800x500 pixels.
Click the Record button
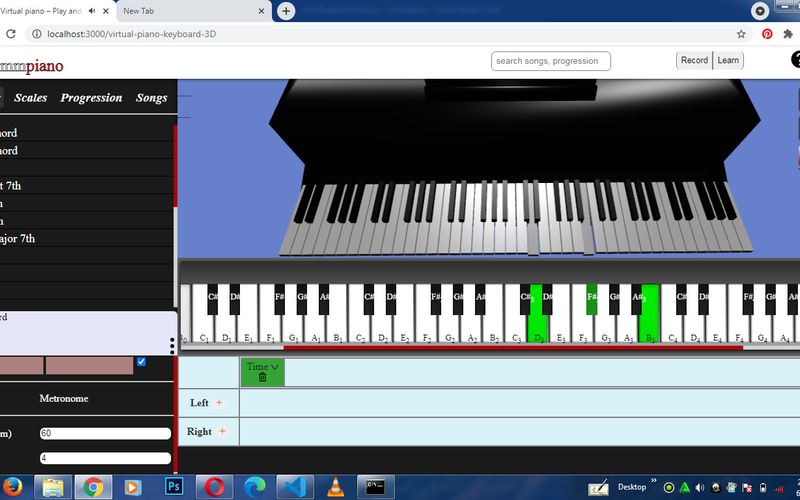(694, 60)
